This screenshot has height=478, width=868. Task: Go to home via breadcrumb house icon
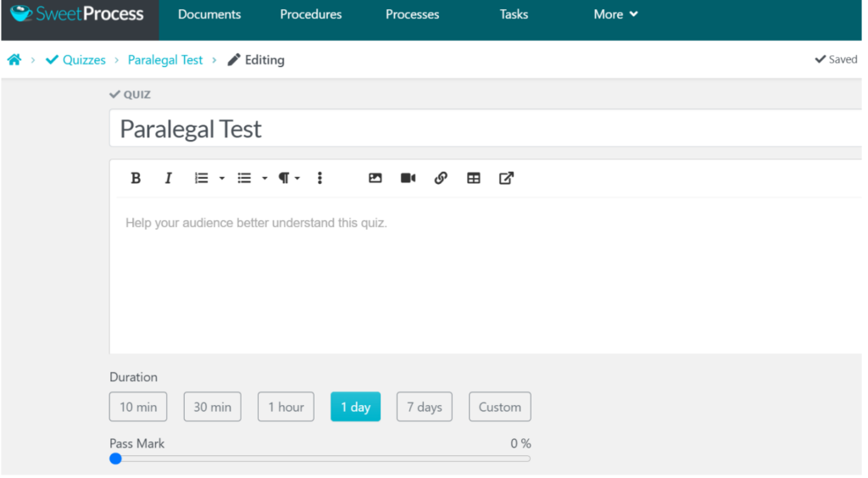[14, 59]
